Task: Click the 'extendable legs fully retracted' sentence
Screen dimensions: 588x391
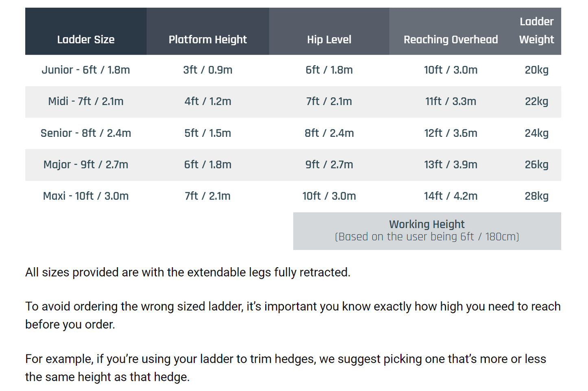Action: pyautogui.click(x=188, y=272)
